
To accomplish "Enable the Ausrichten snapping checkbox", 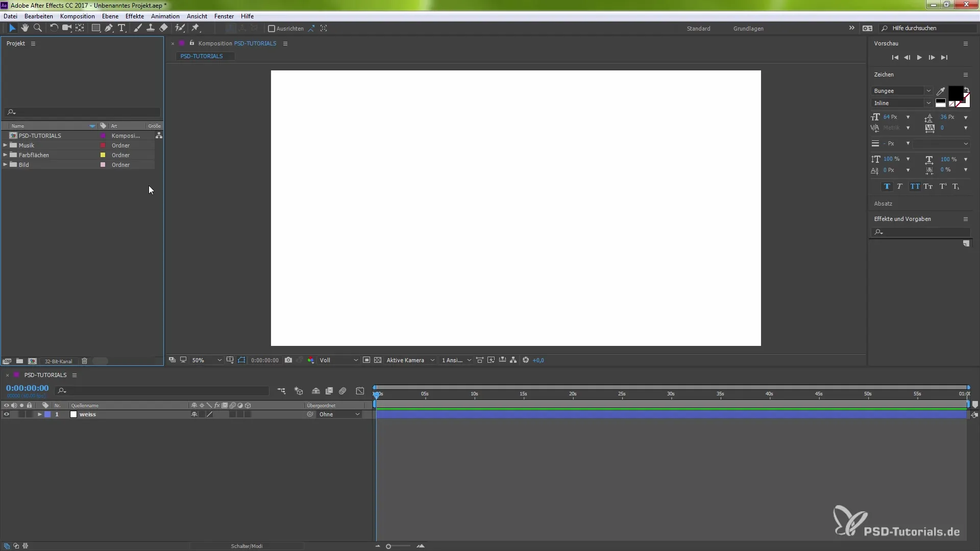I will (x=272, y=29).
